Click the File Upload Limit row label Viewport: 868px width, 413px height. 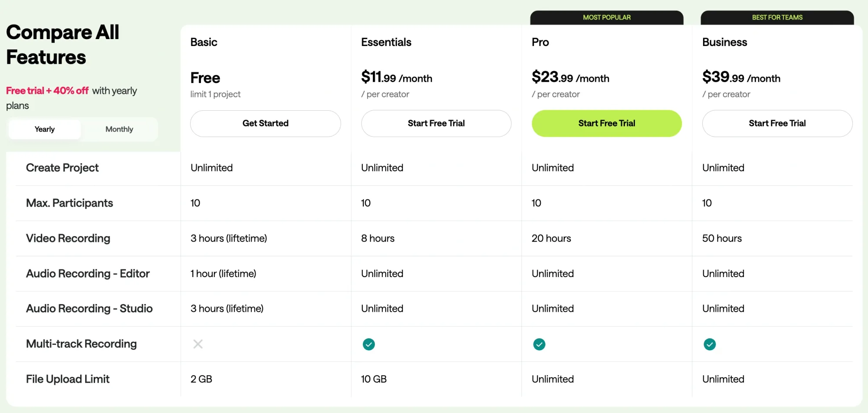pyautogui.click(x=68, y=379)
